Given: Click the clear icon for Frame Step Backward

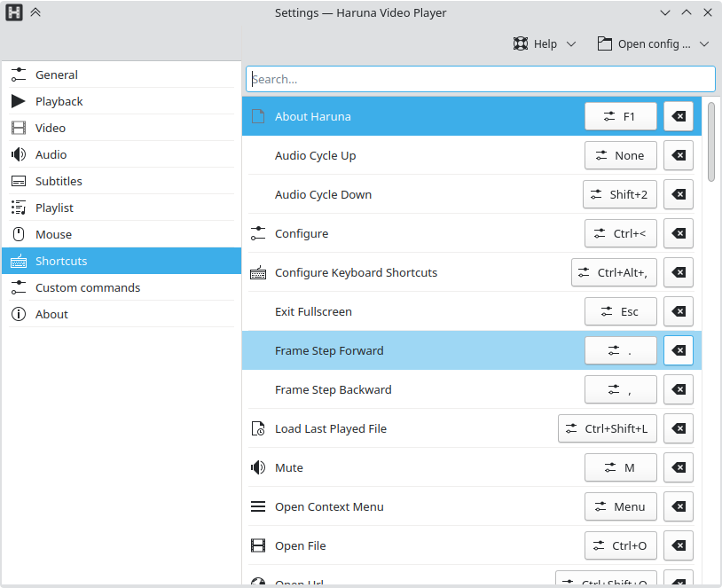Looking at the screenshot, I should click(679, 389).
